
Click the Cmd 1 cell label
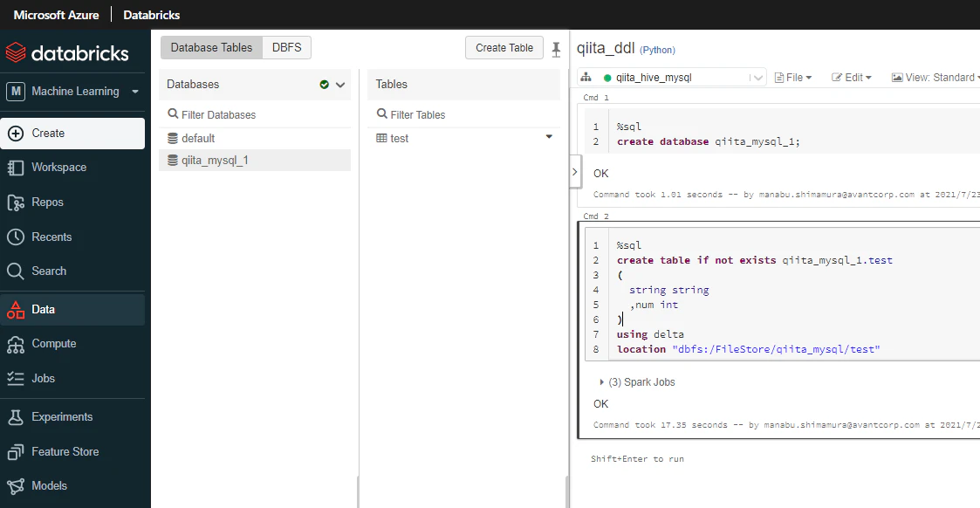pos(596,98)
